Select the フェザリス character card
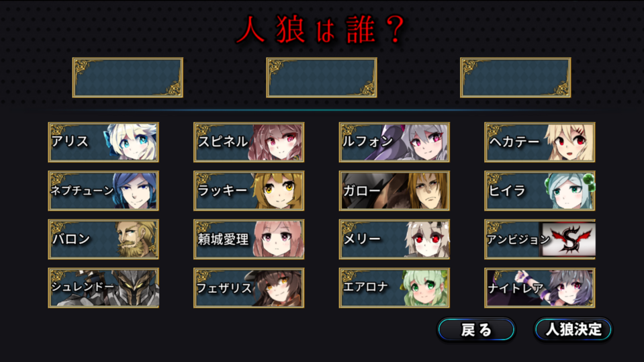The width and height of the screenshot is (644, 362). tap(249, 287)
